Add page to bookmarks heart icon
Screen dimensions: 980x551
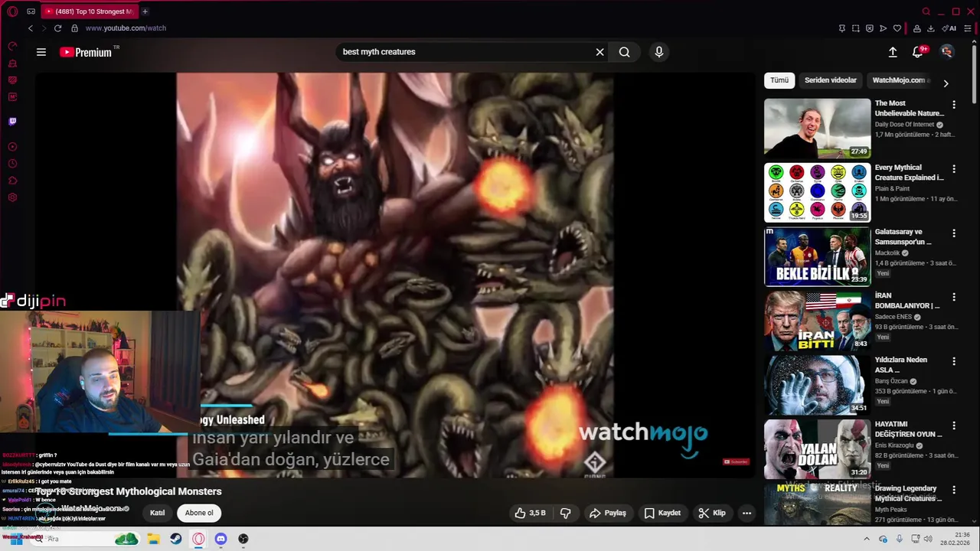click(897, 28)
